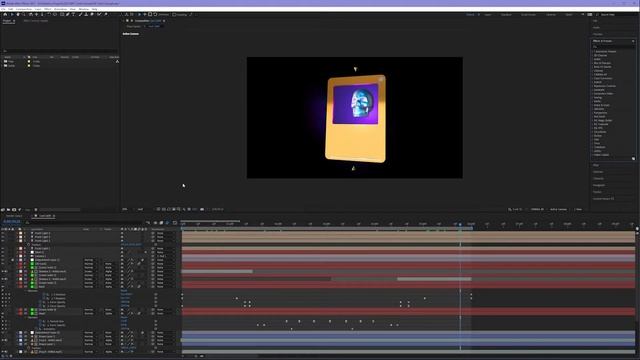Toggle Hide Shy Layers switch in timeline
This screenshot has width=640, height=360.
pyautogui.click(x=156, y=223)
